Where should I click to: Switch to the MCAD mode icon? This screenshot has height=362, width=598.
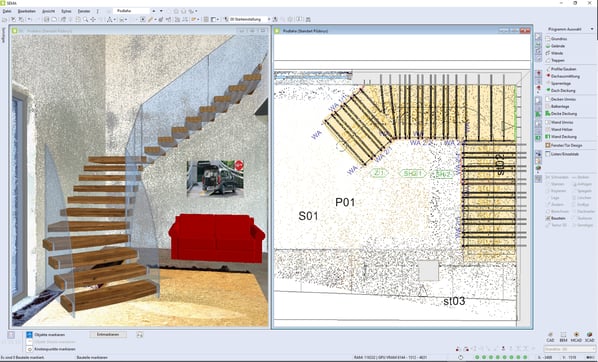(576, 336)
